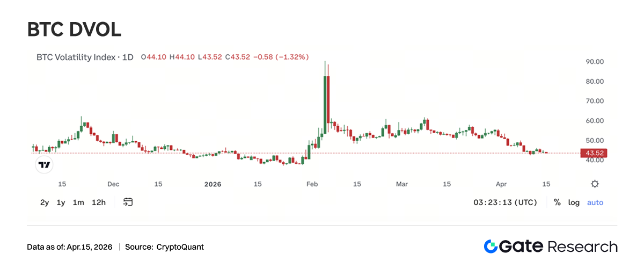Click the Gate Research logo
644x268 pixels.
[x=550, y=247]
